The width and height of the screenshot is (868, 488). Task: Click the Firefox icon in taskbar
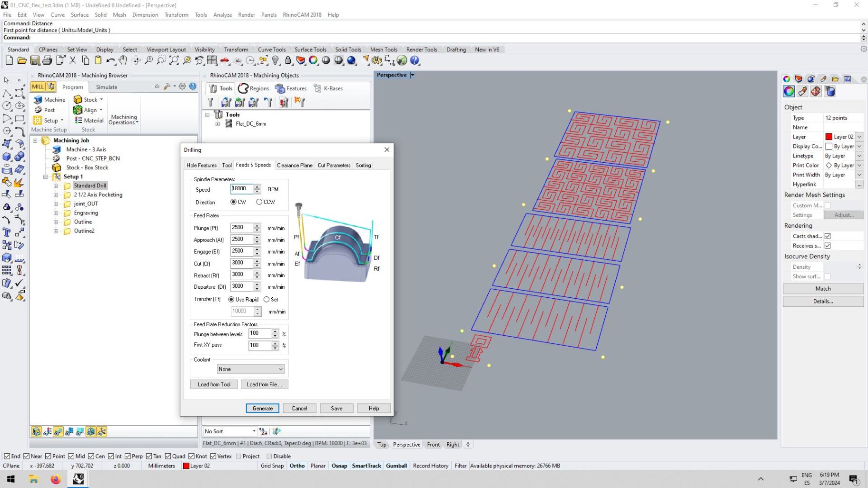(x=56, y=479)
